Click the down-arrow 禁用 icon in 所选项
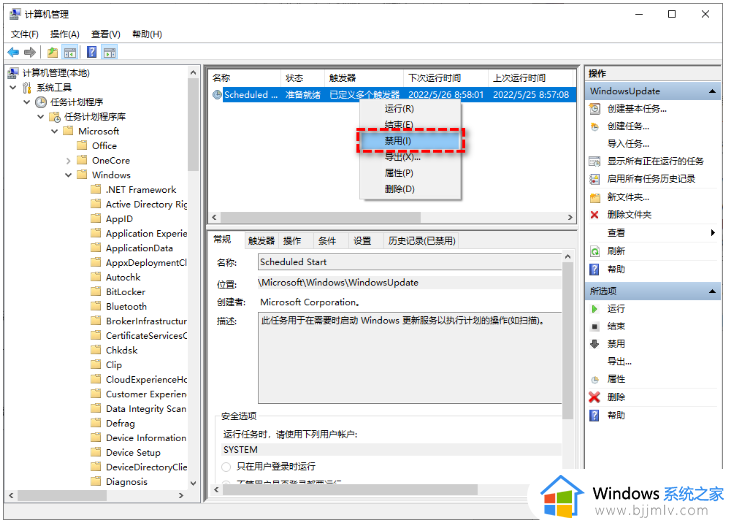The image size is (729, 524). point(595,344)
